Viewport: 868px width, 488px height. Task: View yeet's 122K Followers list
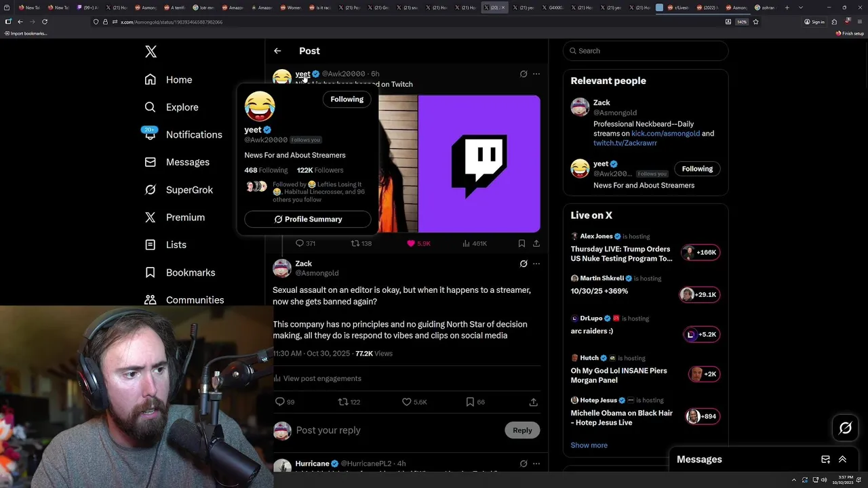320,170
